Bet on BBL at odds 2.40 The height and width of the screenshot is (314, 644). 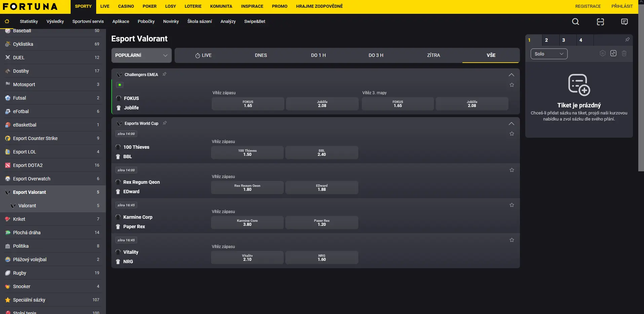click(322, 152)
